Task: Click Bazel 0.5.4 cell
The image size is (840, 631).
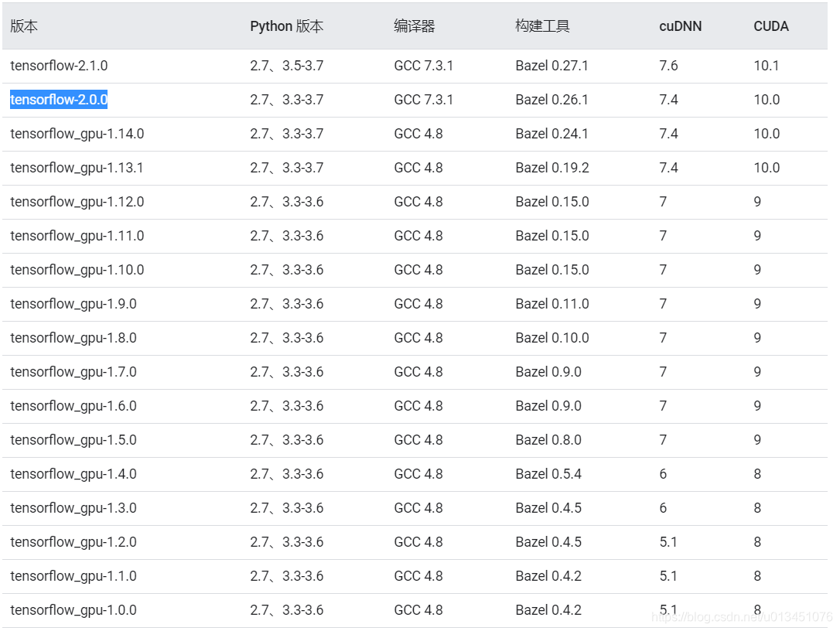Action: [548, 474]
